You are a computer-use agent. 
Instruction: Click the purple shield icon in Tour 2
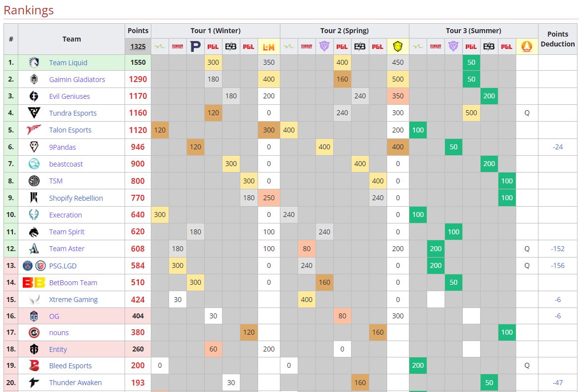click(x=324, y=46)
